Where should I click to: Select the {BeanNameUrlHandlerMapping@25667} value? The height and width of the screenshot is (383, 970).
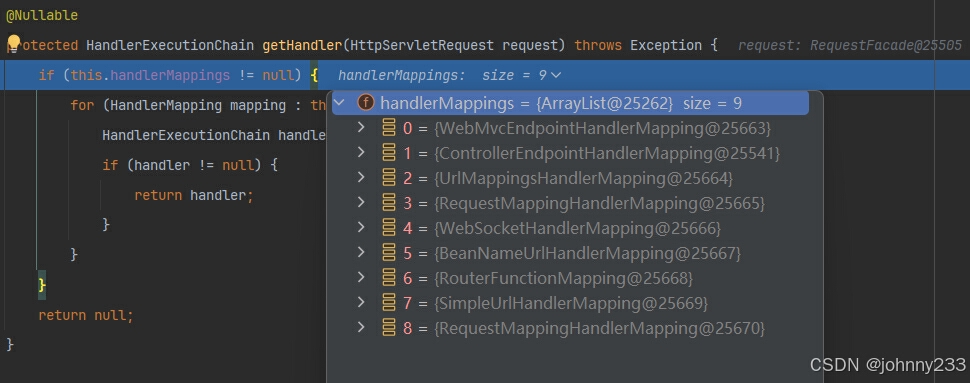click(587, 254)
